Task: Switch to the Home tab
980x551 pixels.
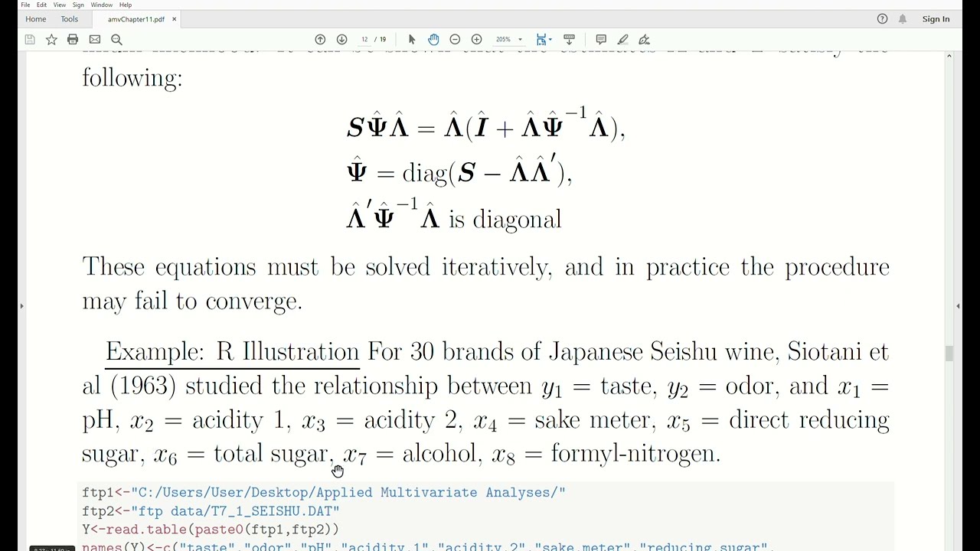Action: point(35,19)
